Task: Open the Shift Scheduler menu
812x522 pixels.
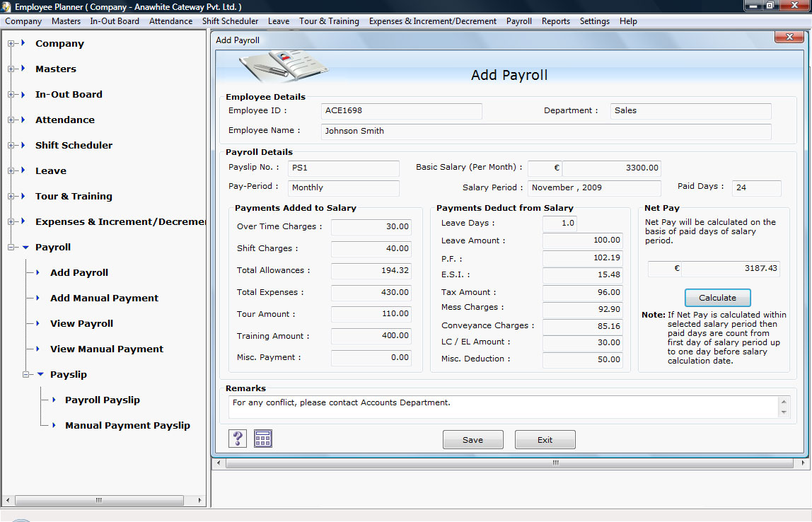Action: point(230,21)
